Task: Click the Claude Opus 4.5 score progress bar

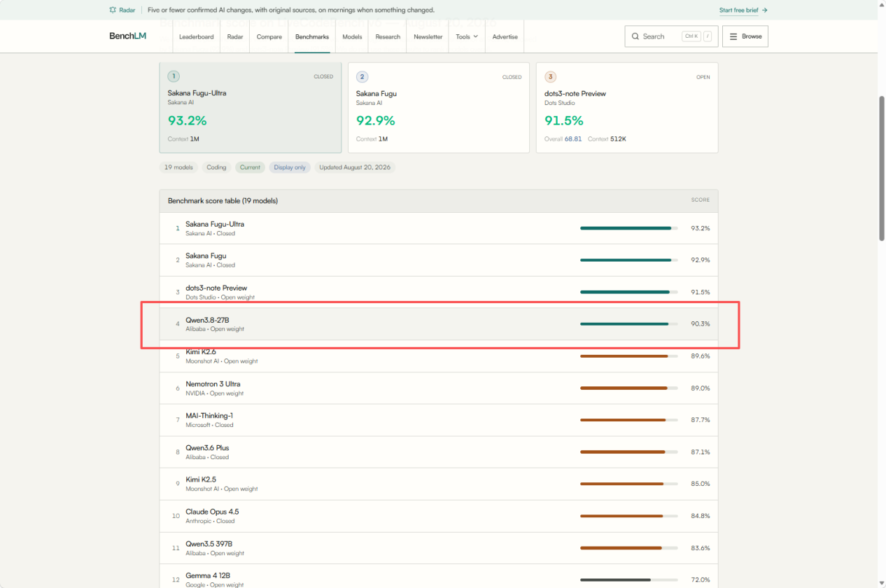Action: (629, 516)
